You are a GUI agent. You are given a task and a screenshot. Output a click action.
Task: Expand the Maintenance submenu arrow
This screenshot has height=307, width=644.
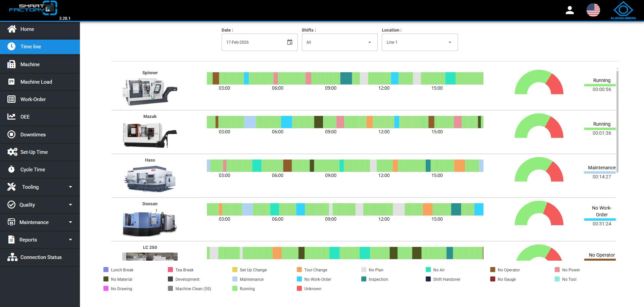pyautogui.click(x=71, y=222)
